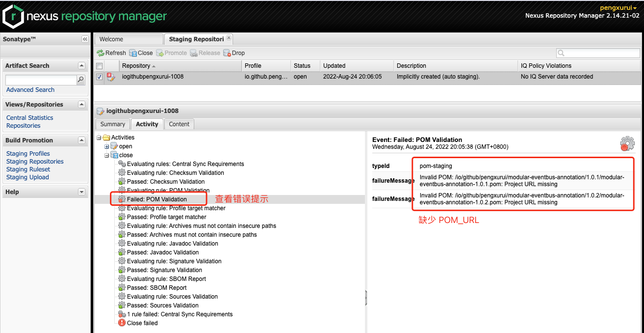Image resolution: width=644 pixels, height=333 pixels.
Task: Open the Staging Profiles link
Action: point(28,154)
